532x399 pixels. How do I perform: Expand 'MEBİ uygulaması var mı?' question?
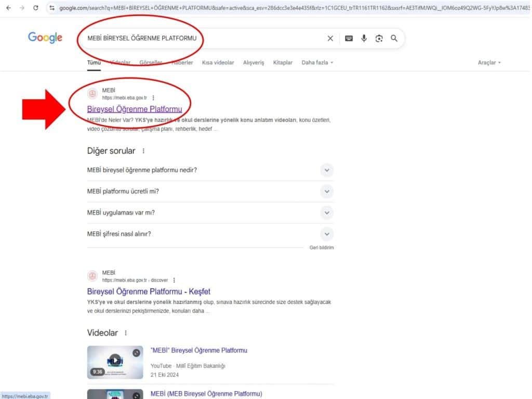click(x=327, y=212)
